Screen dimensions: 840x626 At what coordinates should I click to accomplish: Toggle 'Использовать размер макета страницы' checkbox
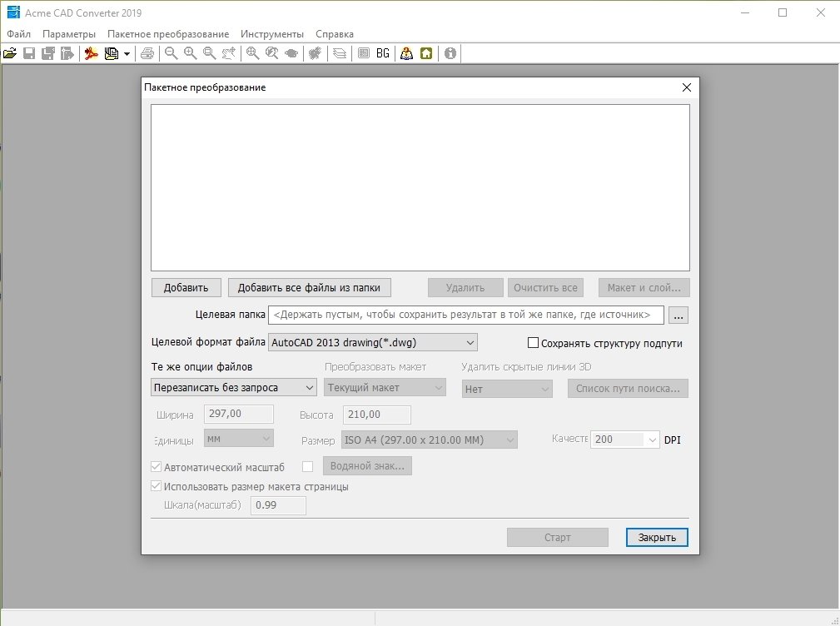click(x=156, y=486)
